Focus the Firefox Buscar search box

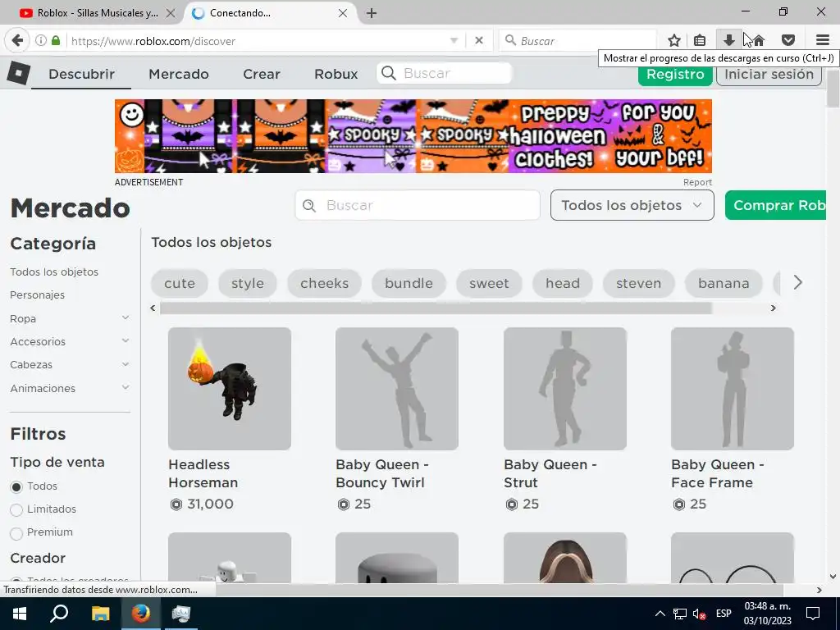point(578,41)
